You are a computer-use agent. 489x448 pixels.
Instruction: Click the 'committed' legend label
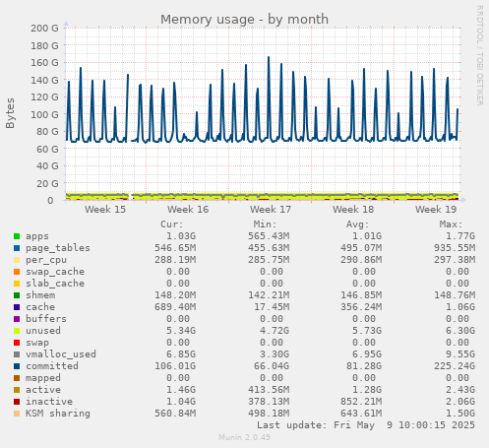click(52, 366)
